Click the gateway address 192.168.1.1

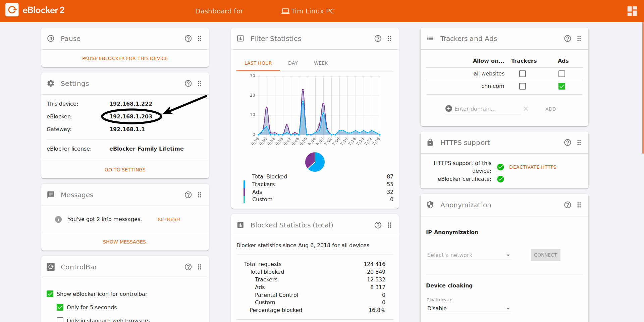click(x=127, y=129)
